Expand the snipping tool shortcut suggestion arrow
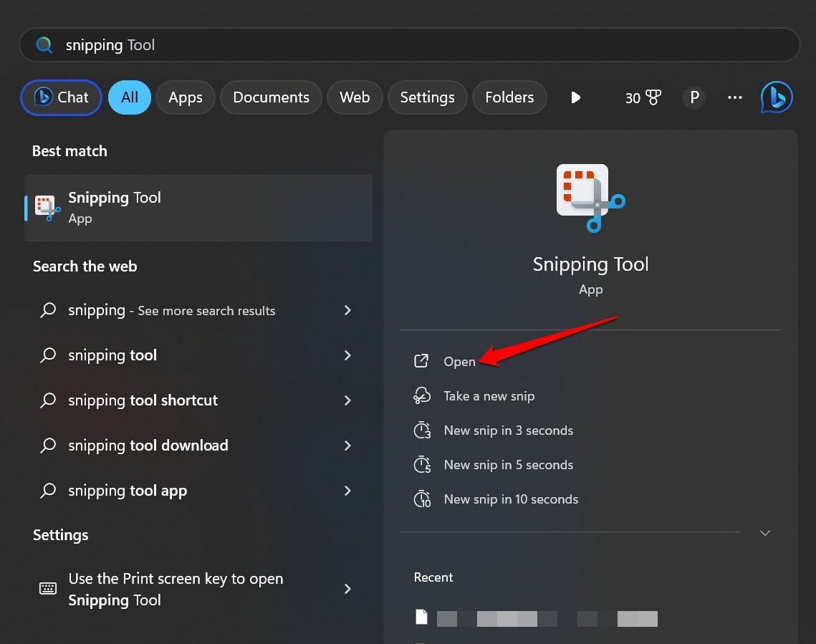The height and width of the screenshot is (644, 816). [347, 400]
